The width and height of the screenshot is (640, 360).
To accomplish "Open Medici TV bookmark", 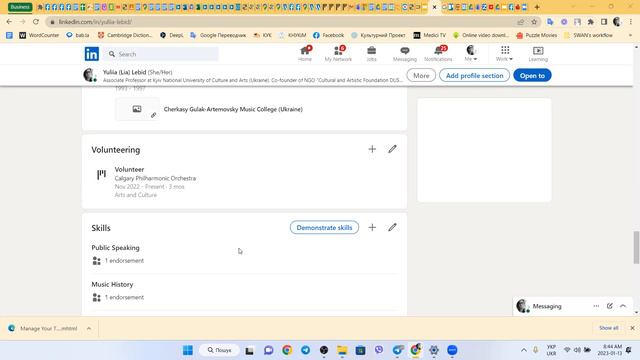I will click(430, 36).
